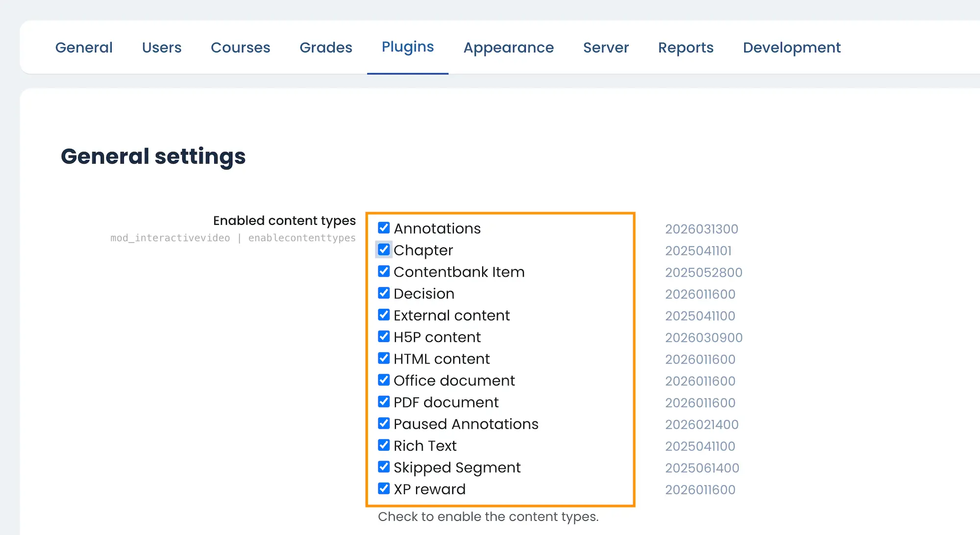This screenshot has width=980, height=535.
Task: Uncheck the Paused Annotations checkbox
Action: (384, 423)
